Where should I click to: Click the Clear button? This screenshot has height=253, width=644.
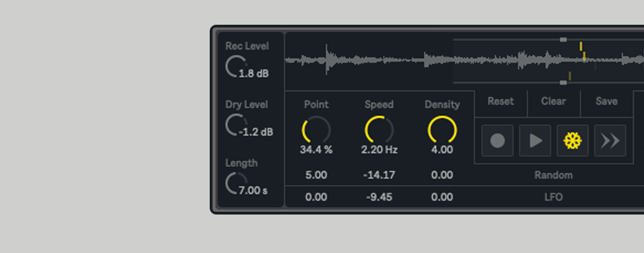(x=553, y=102)
